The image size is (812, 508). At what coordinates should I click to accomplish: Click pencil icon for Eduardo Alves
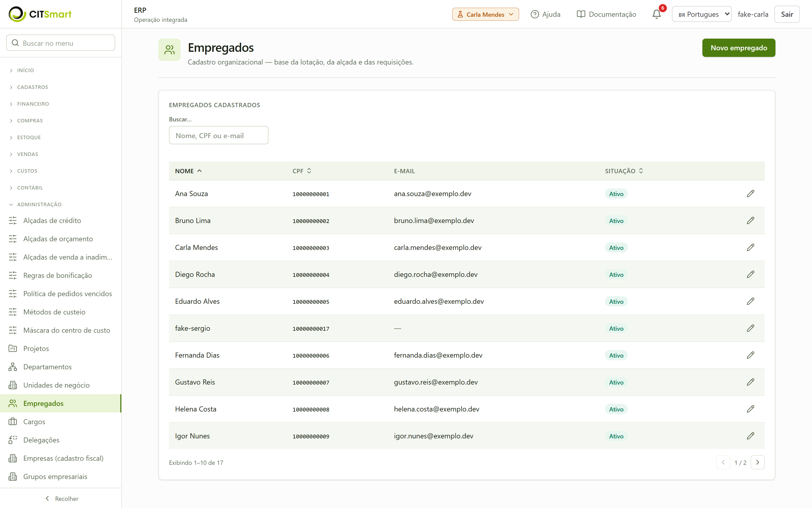(750, 301)
